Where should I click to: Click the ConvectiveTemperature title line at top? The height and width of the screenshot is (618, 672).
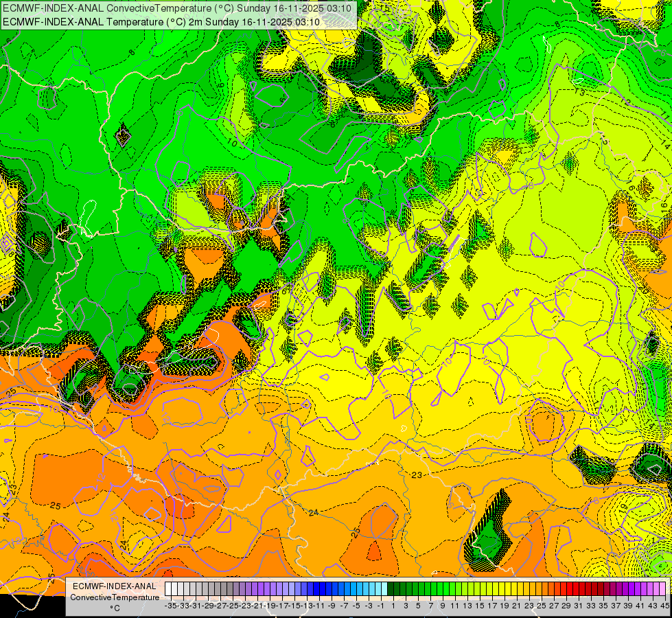(177, 8)
